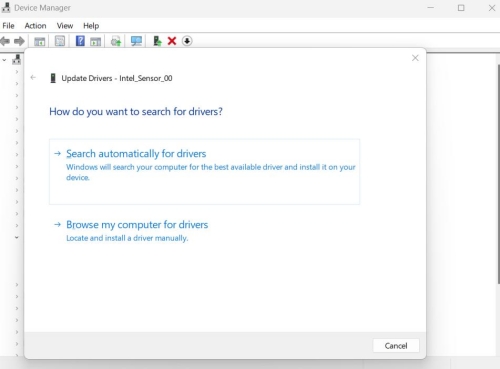
Task: Click the Forward arrow in Device Manager toolbar
Action: 19,41
